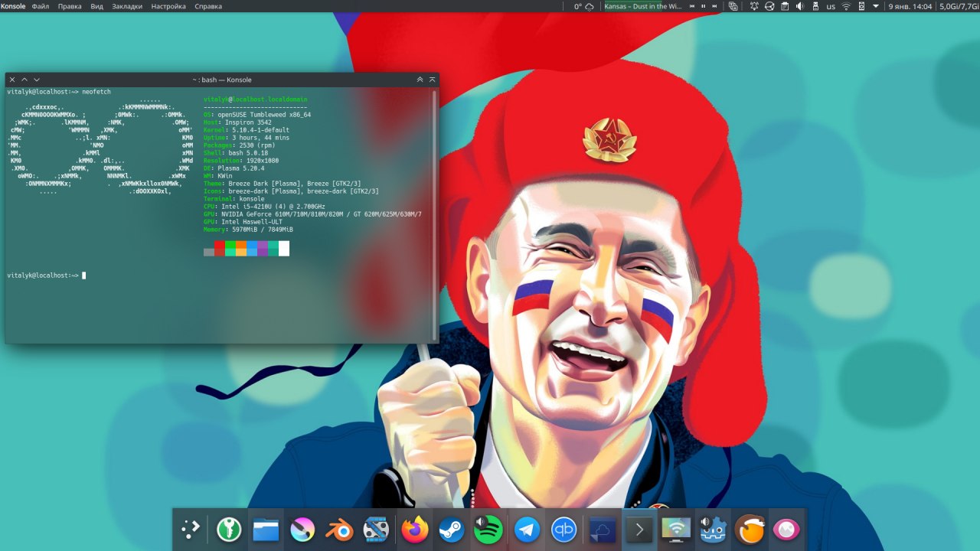The height and width of the screenshot is (551, 980).
Task: Click the 5,0Gi/7,7Gi memory monitor
Action: 959,6
